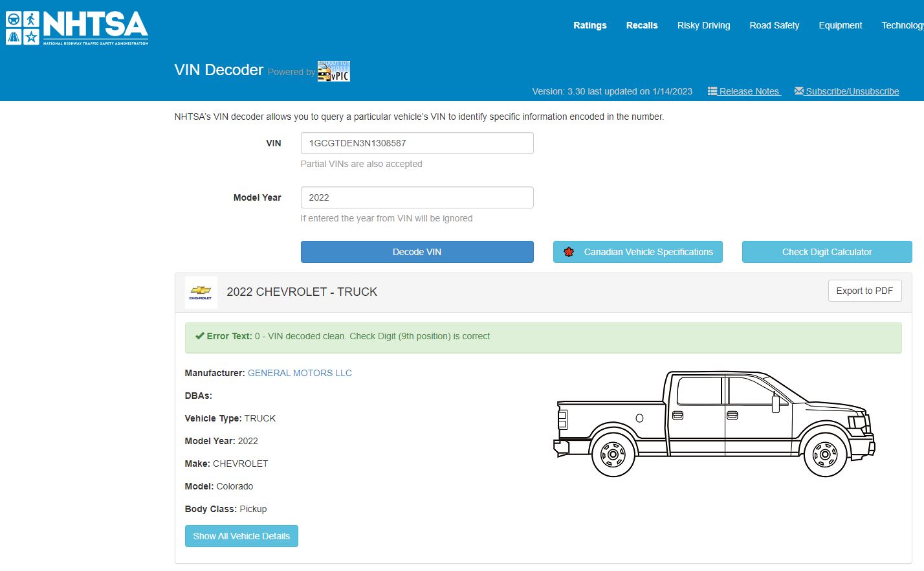Focus the Model Year input field
The image size is (924, 571).
[417, 197]
